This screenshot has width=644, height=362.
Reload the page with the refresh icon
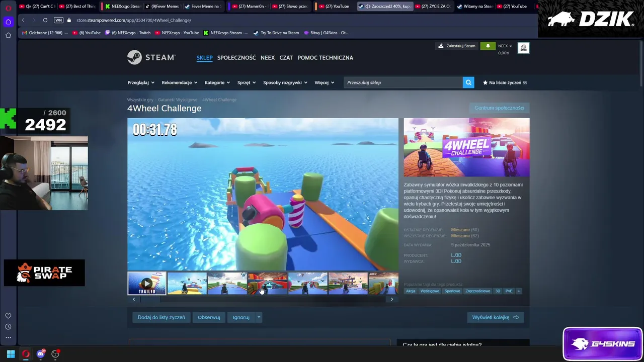click(x=45, y=20)
